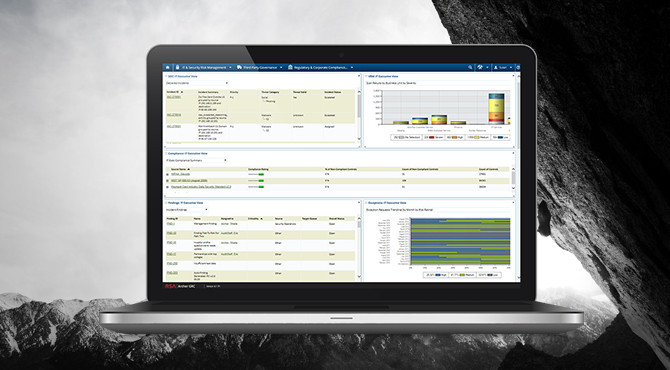Toggle orange High legend item in scan results chart

coord(455,138)
